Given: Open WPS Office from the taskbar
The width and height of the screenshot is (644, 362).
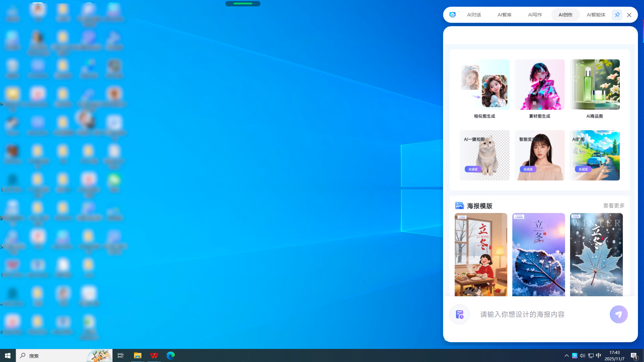Looking at the screenshot, I should click(154, 355).
